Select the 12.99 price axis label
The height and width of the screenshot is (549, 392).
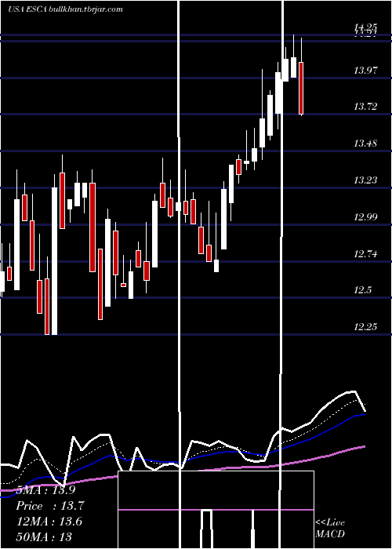[x=365, y=216]
